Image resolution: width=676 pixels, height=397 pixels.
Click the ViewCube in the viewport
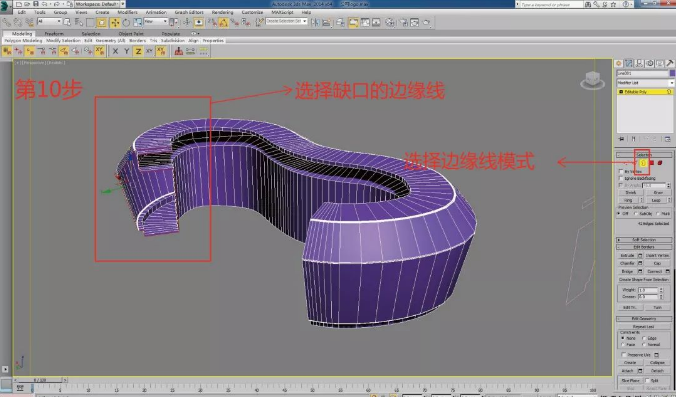pyautogui.click(x=592, y=80)
